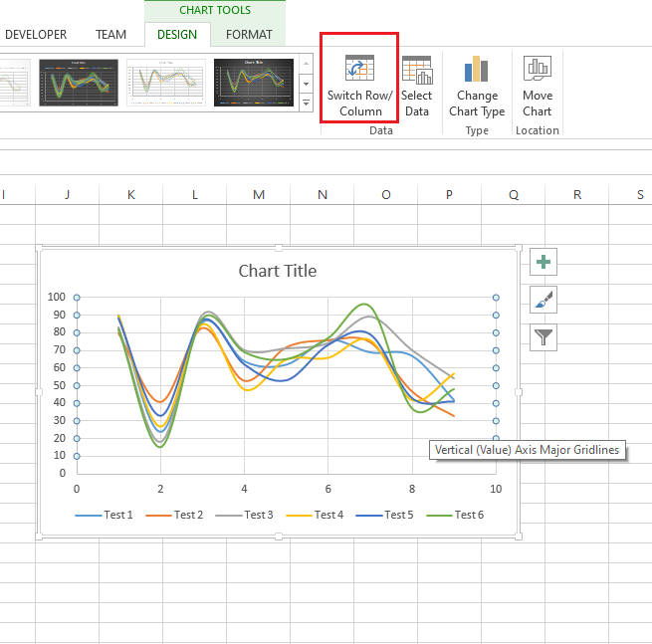The height and width of the screenshot is (644, 652).
Task: Select column M header
Action: click(x=259, y=194)
